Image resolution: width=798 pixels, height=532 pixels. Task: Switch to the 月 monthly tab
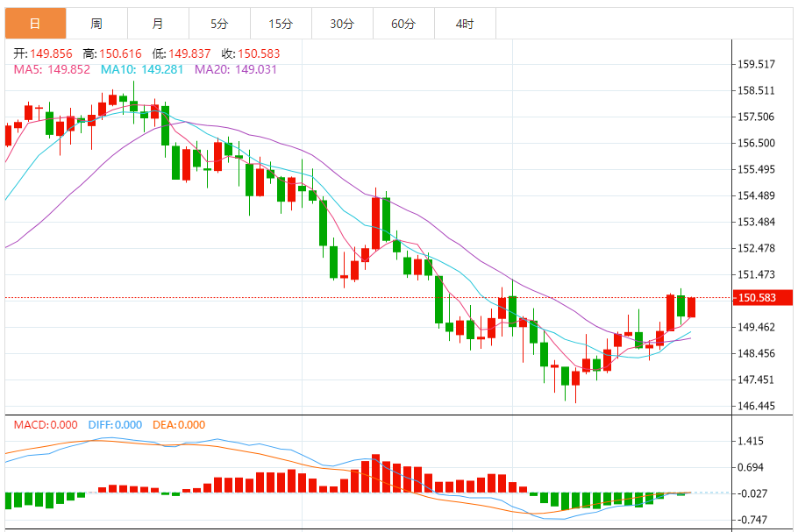click(x=158, y=24)
